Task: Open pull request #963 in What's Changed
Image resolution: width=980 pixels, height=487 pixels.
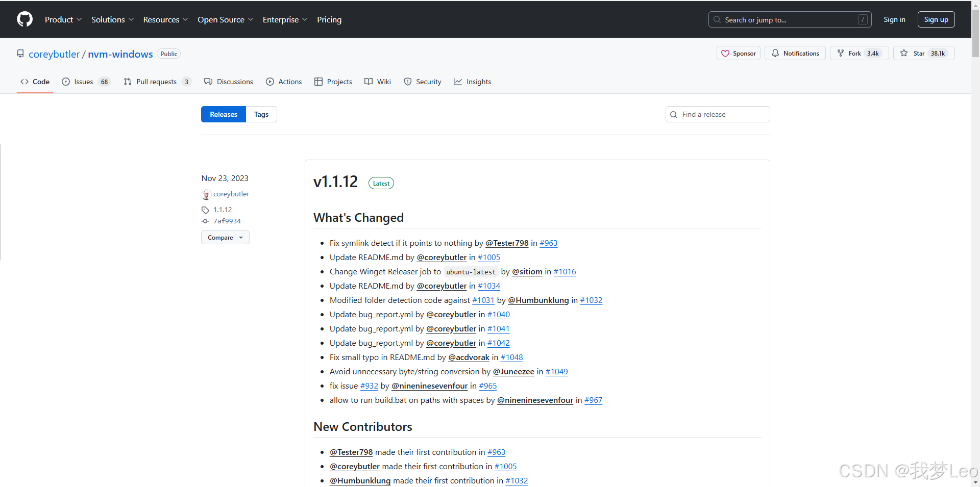Action: click(x=549, y=243)
